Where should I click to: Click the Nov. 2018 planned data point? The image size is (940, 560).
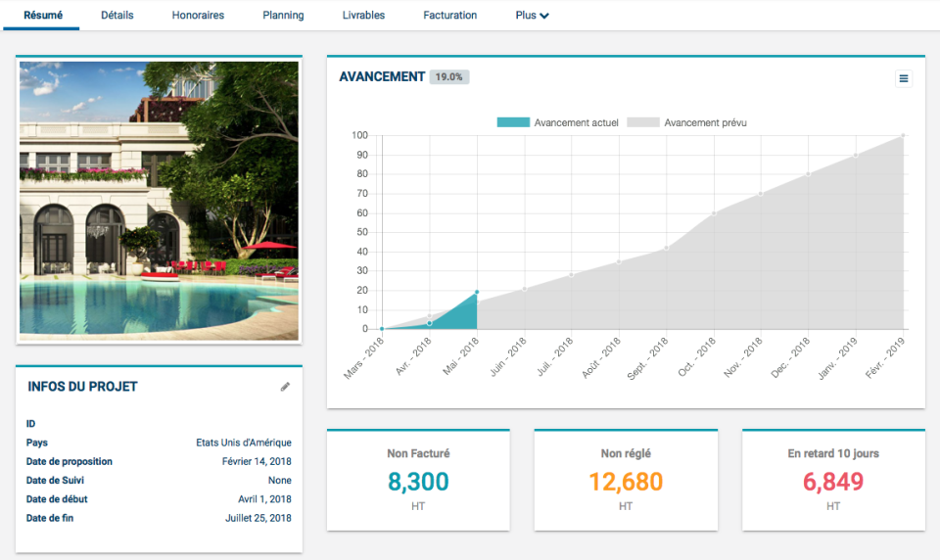[x=761, y=194]
